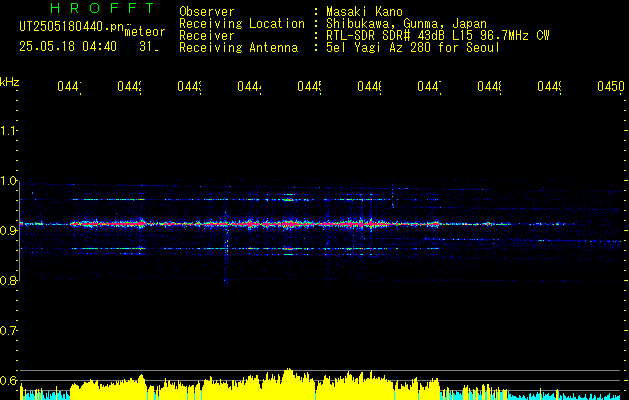
Task: Click the time marker 0445
Action: [x=309, y=86]
